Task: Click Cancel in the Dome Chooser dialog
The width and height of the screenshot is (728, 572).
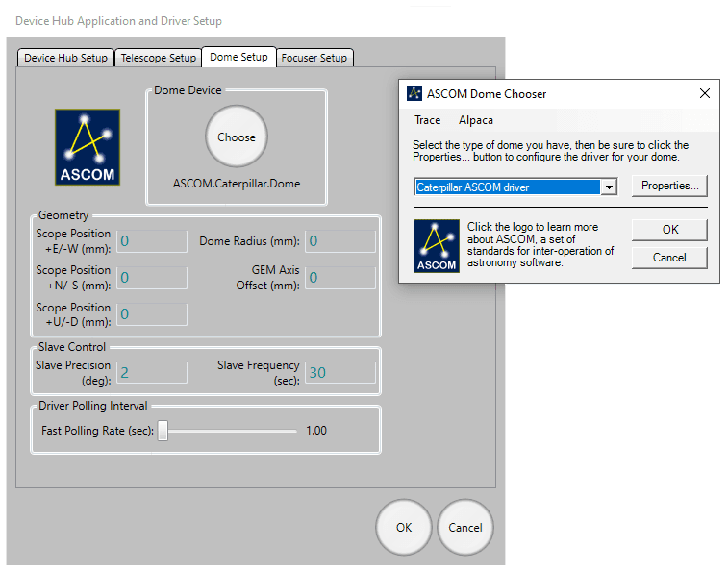Action: 669,258
